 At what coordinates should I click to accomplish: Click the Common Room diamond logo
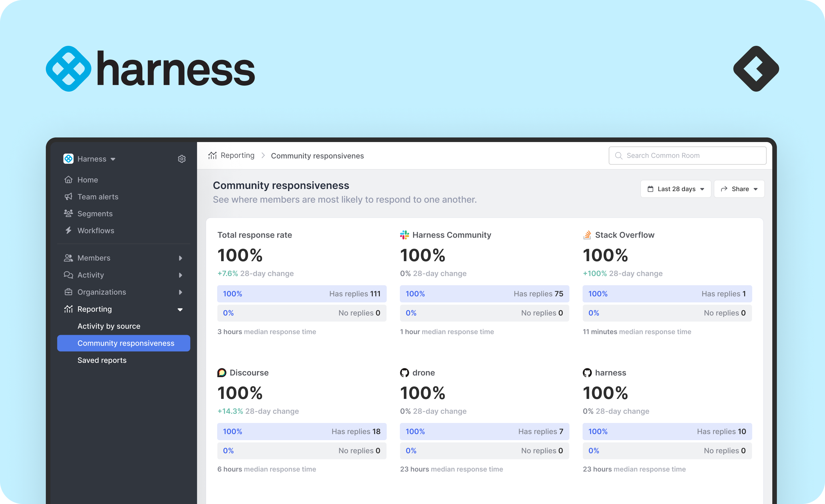coord(756,69)
